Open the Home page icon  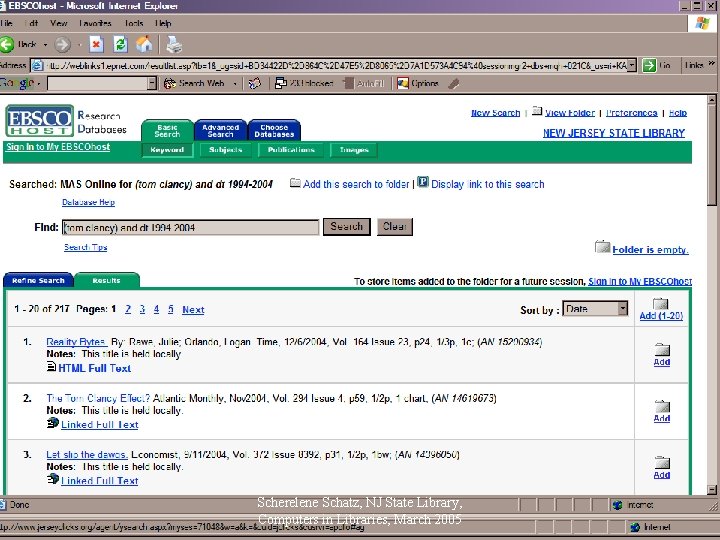coord(144,45)
